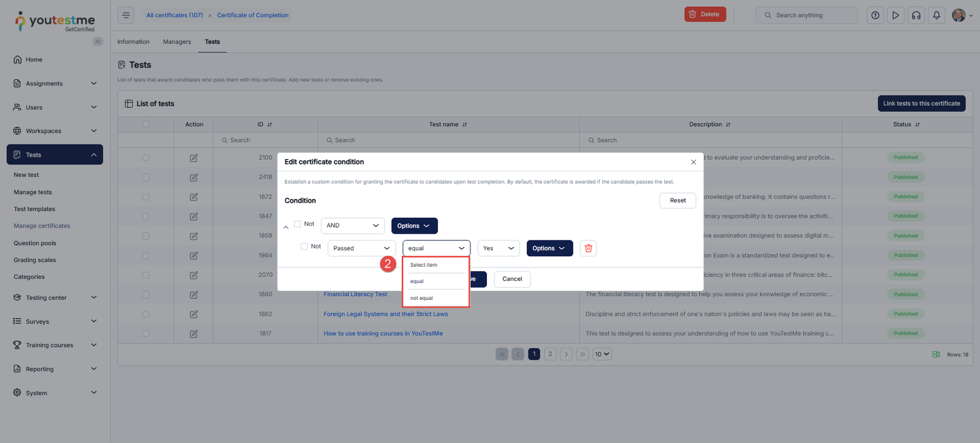The image size is (980, 443).
Task: Click edit icon for test 1847
Action: (x=194, y=217)
